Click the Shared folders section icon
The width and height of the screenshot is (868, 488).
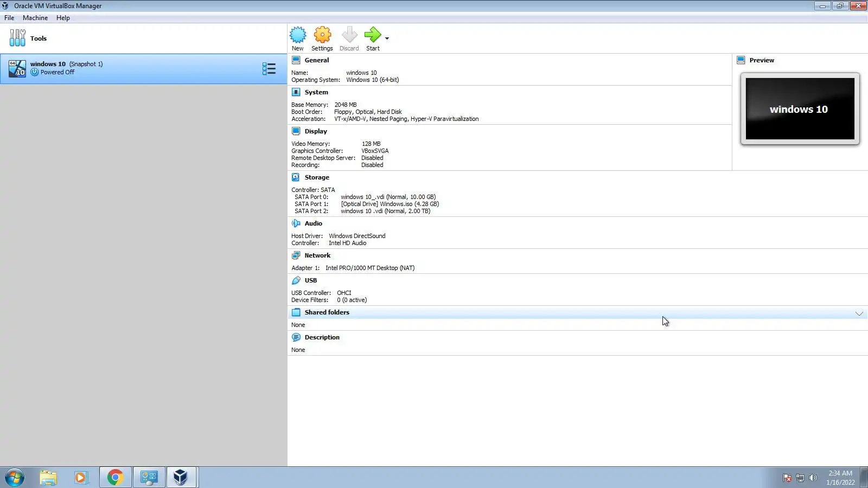(296, 312)
